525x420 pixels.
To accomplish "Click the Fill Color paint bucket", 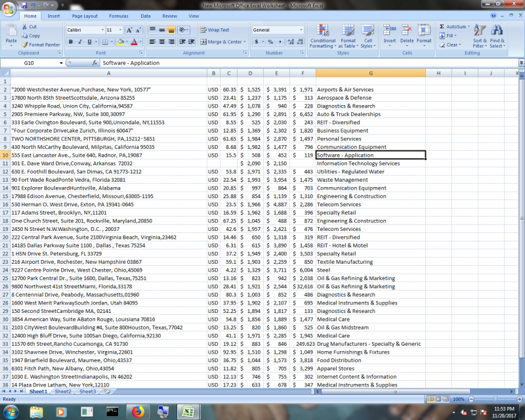I will tap(121, 42).
